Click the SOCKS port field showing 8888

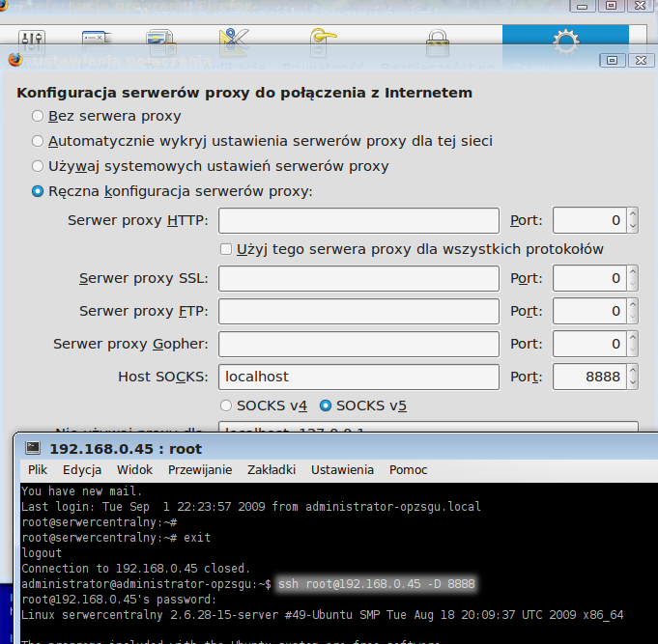click(x=589, y=377)
